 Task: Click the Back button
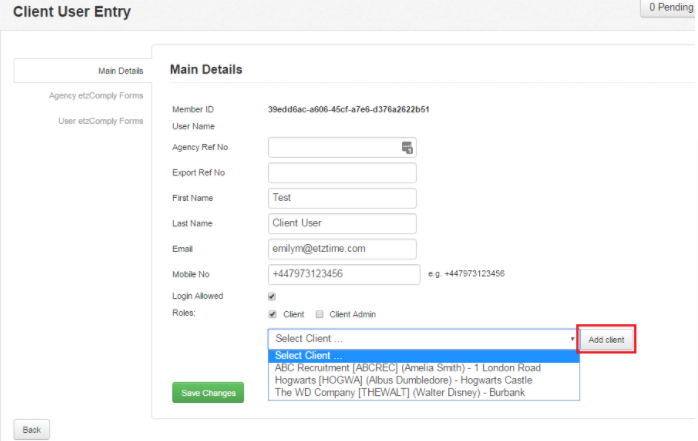pyautogui.click(x=32, y=430)
